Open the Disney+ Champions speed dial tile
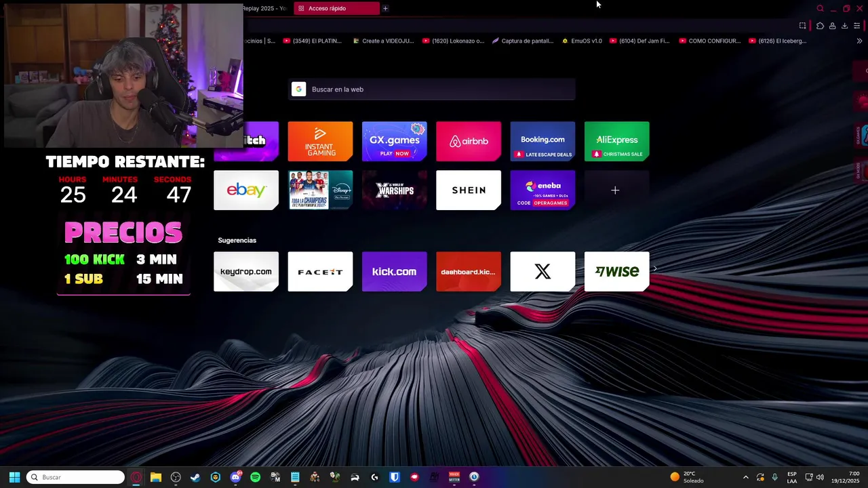The height and width of the screenshot is (488, 868). (320, 190)
